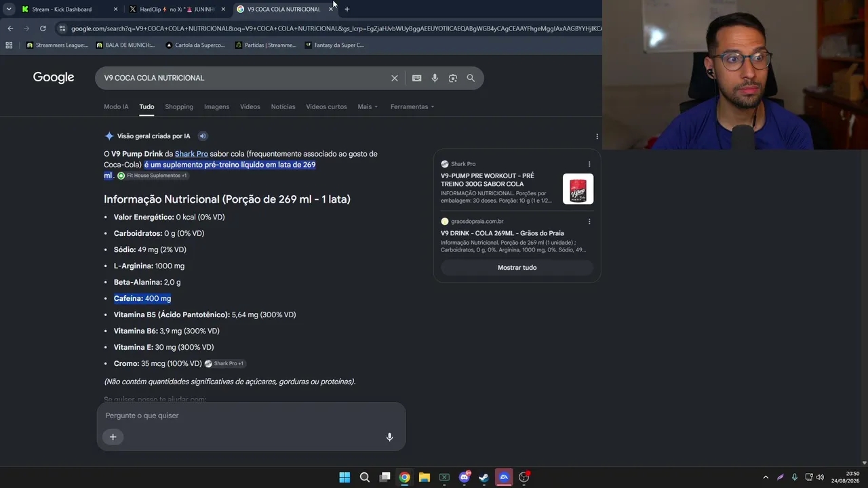The width and height of the screenshot is (868, 488).
Task: Open the OBS Studio taskbar icon
Action: pyautogui.click(x=524, y=477)
